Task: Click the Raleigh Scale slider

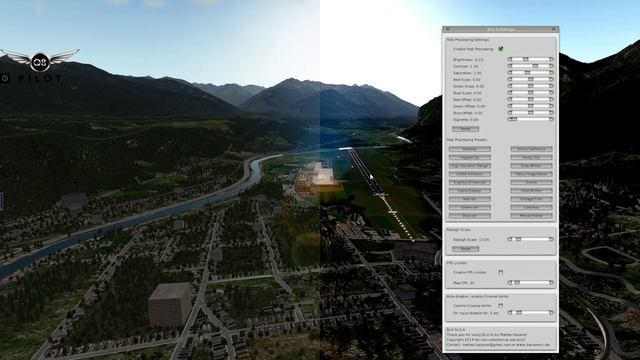Action: click(531, 239)
